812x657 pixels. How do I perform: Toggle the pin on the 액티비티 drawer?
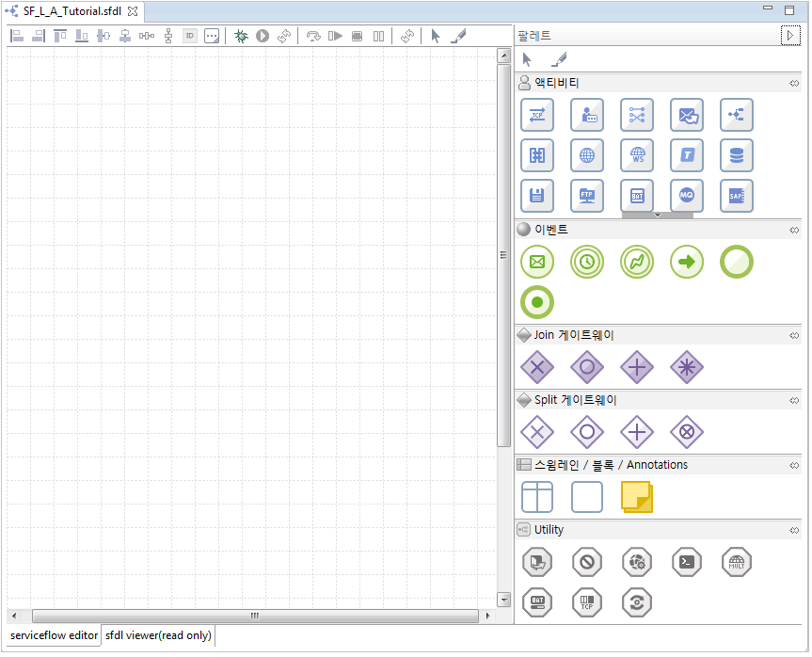(x=794, y=84)
